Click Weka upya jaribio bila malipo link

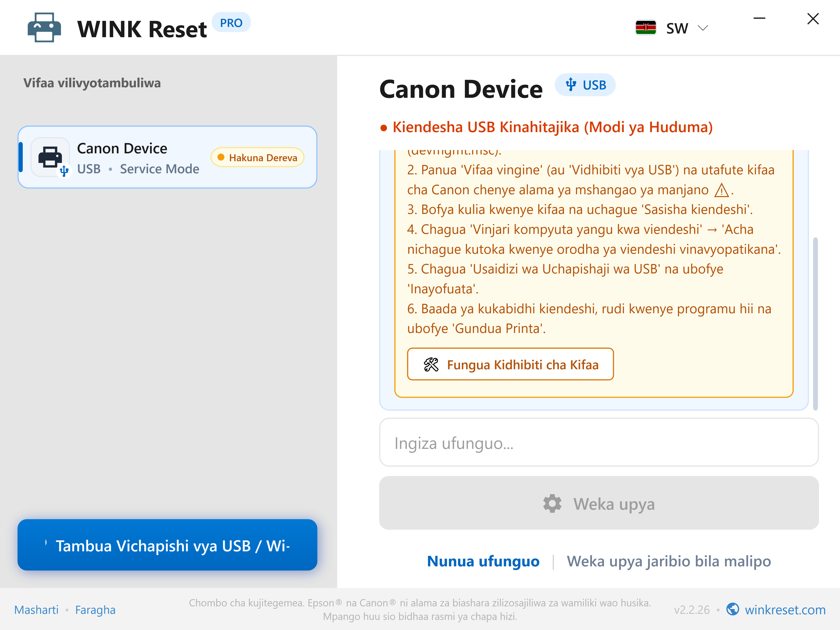coord(669,561)
